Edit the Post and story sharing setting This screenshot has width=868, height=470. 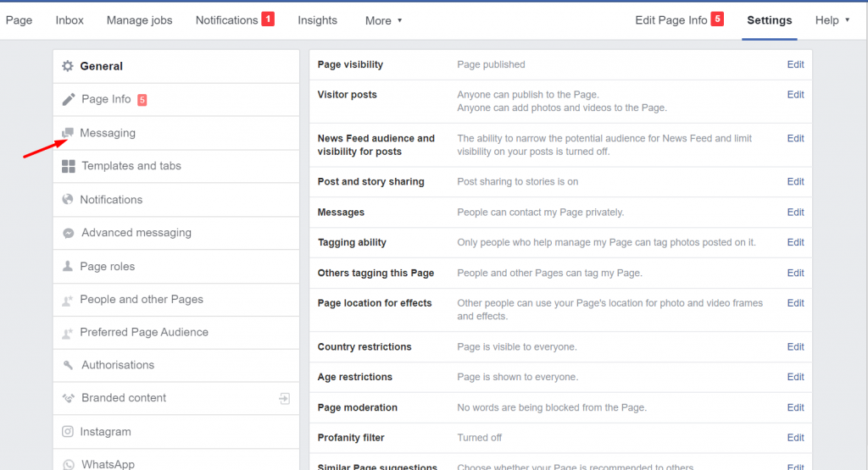pos(795,181)
